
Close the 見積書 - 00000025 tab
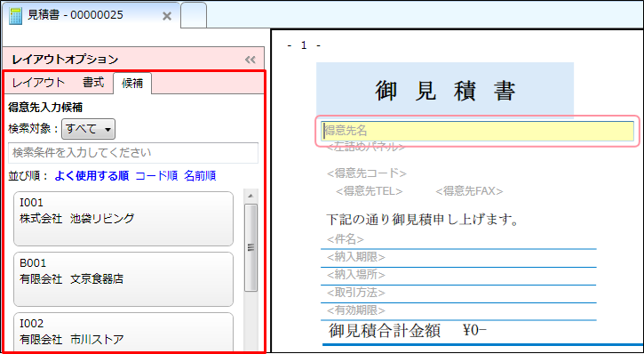(167, 16)
